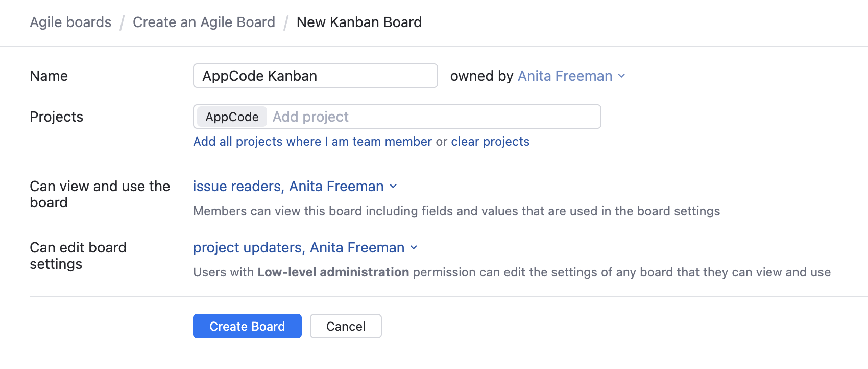868x369 pixels.
Task: Cancel the new board creation
Action: 346,327
